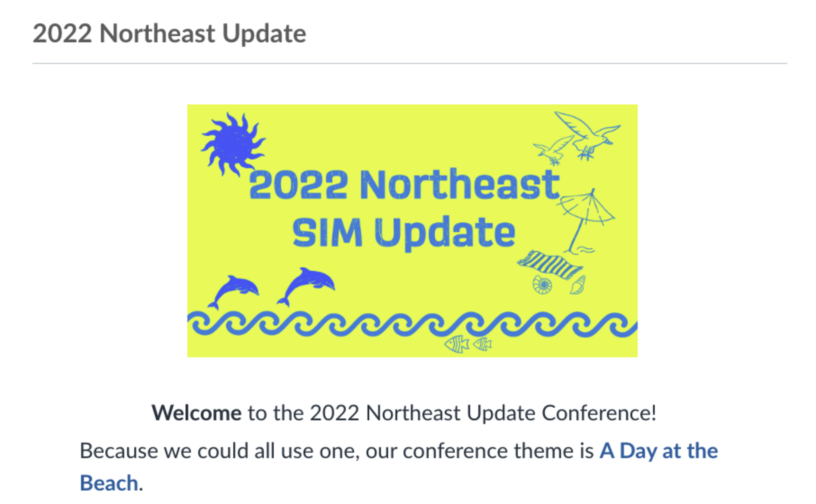Click the striped beach towel drawing

[x=550, y=264]
